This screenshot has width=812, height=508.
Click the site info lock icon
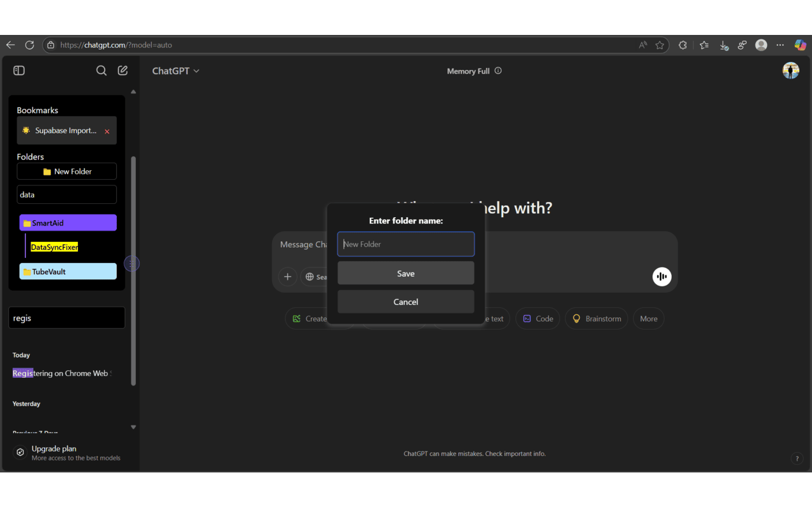[x=51, y=45]
